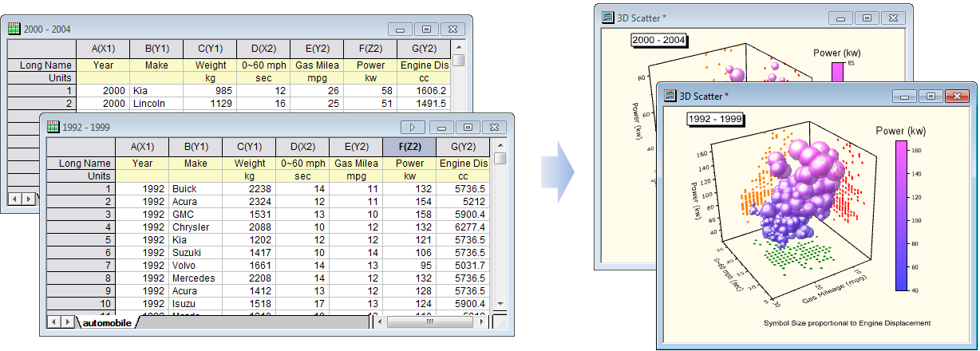980x351 pixels.
Task: Click the 1606.2 cell in the 2000 - 2004 workbook
Action: [x=424, y=90]
